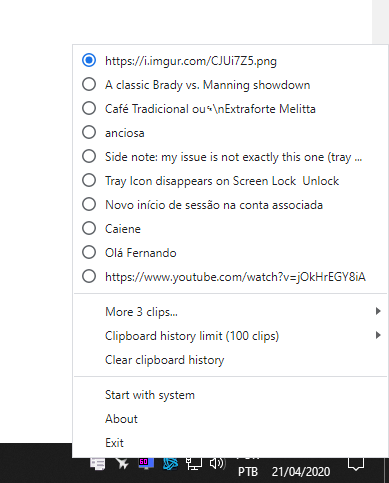
Task: Expand the More 3 clips submenu
Action: [x=230, y=312]
